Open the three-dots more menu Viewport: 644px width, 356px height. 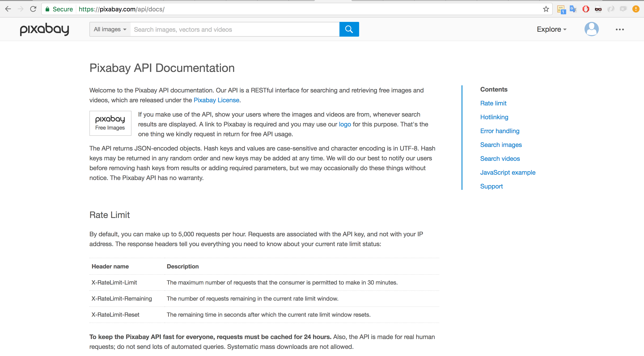click(619, 29)
